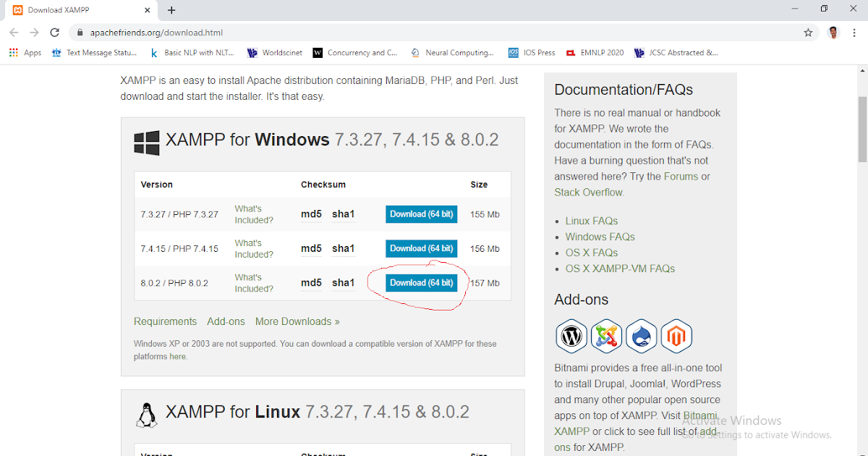The height and width of the screenshot is (456, 868).
Task: Download the 64 bit XAMPP 8.0.2
Action: tap(421, 282)
